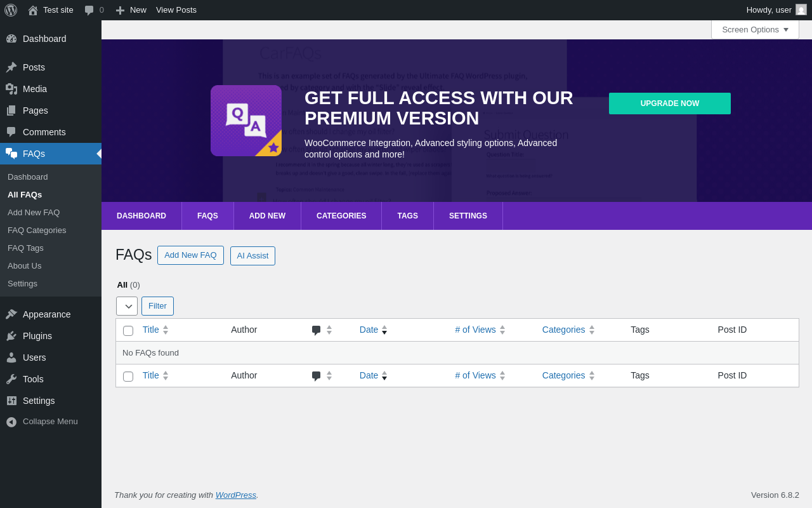Click Categories sort arrows in header
This screenshot has height=508, width=812.
point(592,330)
